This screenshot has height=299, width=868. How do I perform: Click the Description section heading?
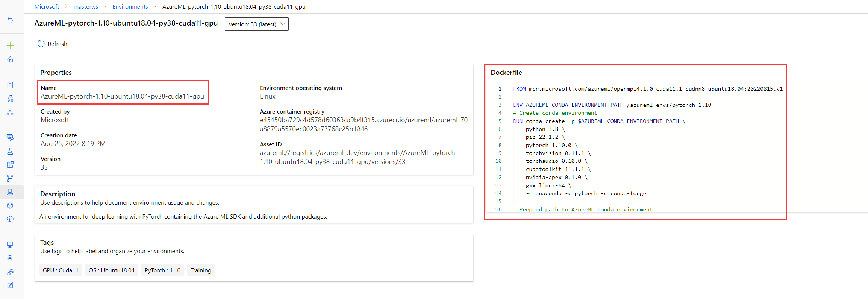tap(58, 194)
